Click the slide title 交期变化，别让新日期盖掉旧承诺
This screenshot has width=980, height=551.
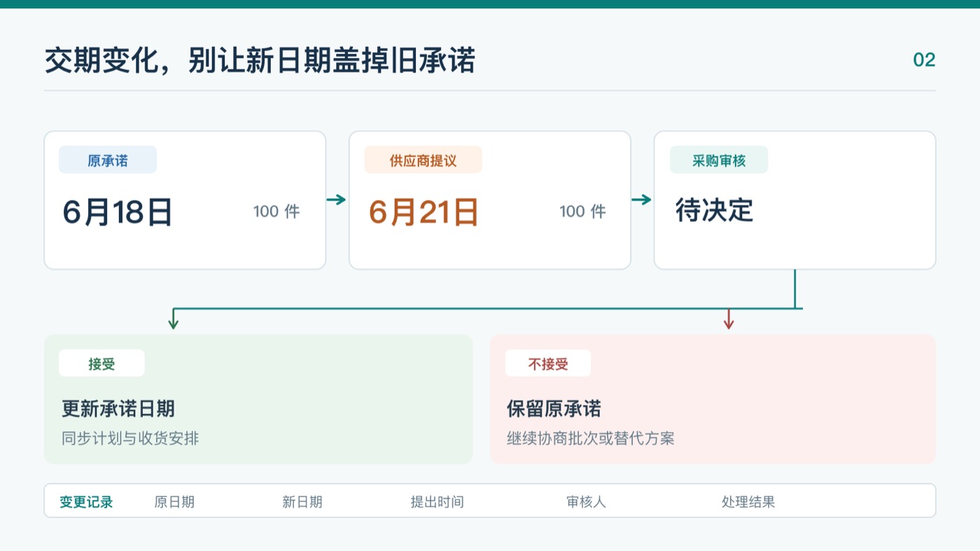[260, 61]
